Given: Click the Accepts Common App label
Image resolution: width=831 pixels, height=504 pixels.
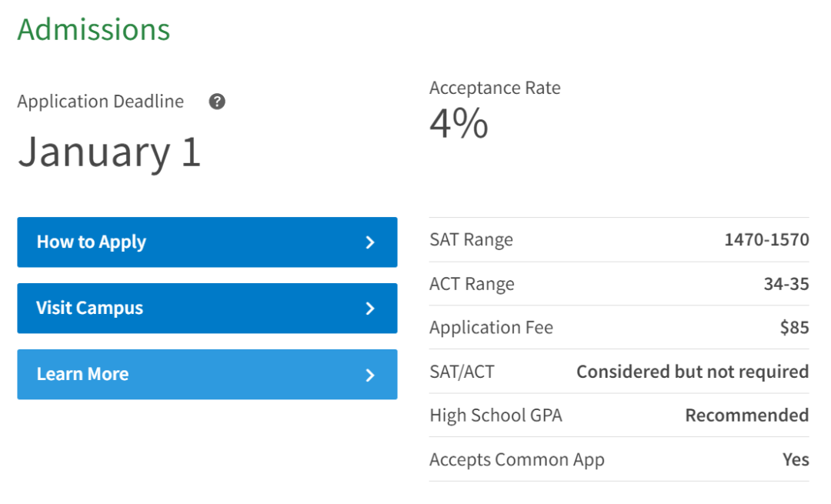Looking at the screenshot, I should [x=517, y=460].
